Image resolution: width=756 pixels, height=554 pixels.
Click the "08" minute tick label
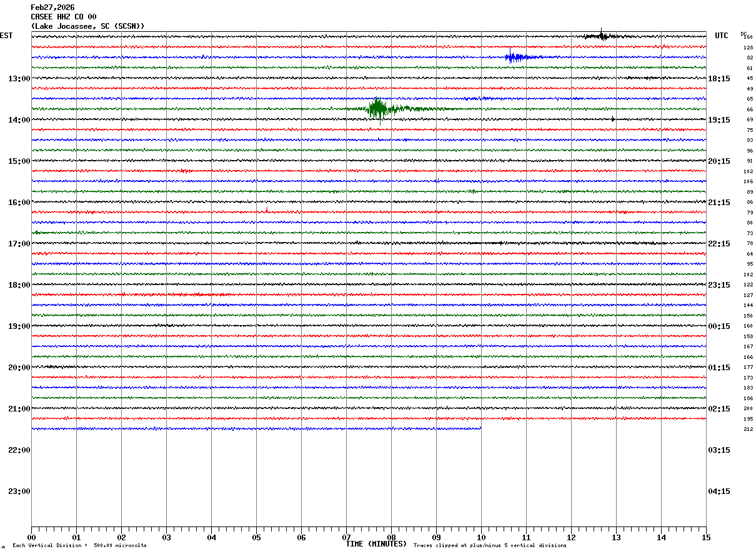point(391,537)
